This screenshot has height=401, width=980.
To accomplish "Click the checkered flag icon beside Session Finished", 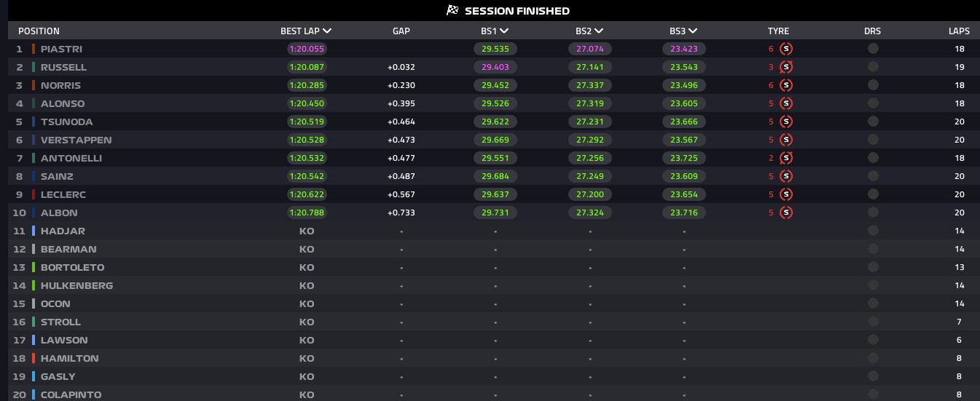I will tap(452, 10).
